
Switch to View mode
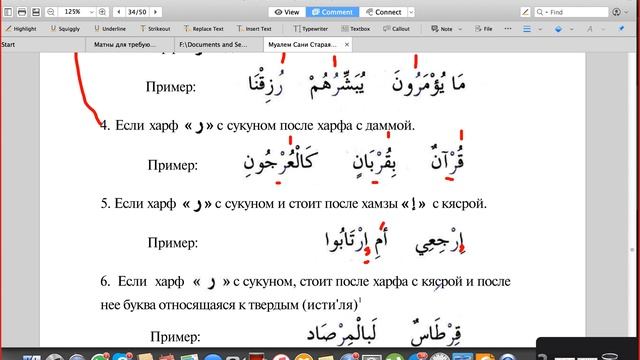tap(287, 12)
